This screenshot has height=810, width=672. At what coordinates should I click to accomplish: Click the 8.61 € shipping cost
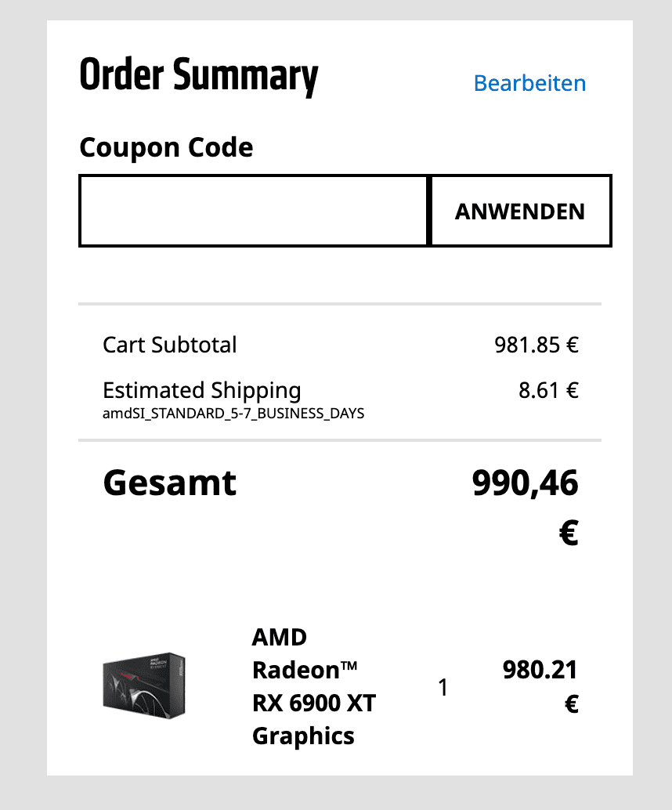[x=548, y=390]
